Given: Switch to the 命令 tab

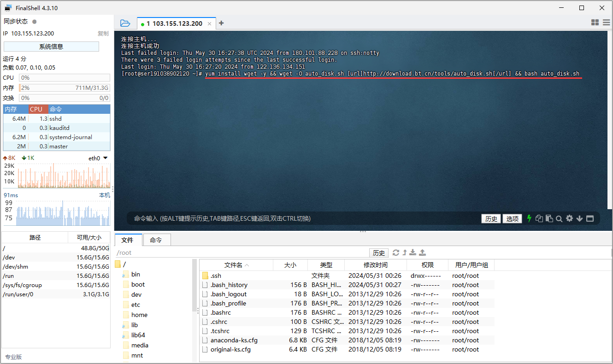Looking at the screenshot, I should pos(156,240).
